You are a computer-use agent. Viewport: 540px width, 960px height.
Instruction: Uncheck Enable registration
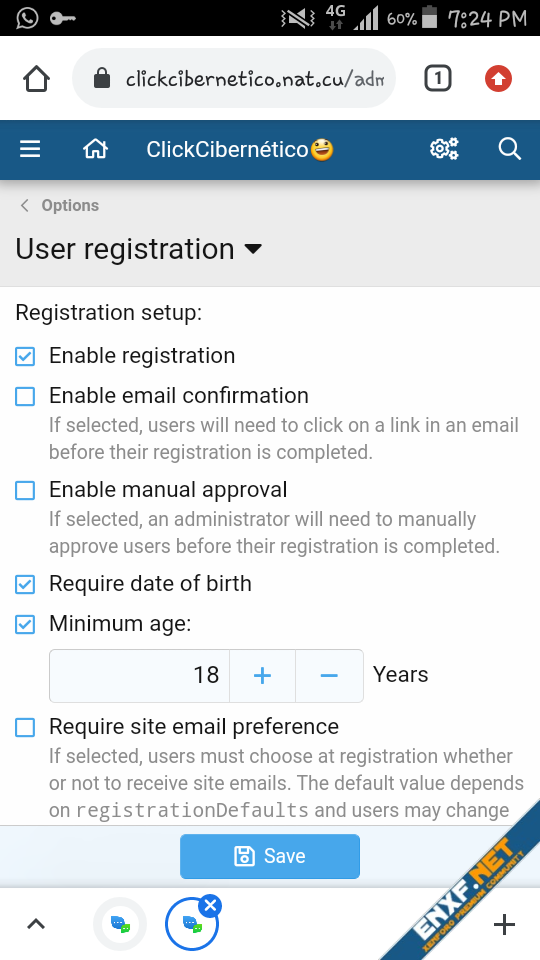pos(25,356)
